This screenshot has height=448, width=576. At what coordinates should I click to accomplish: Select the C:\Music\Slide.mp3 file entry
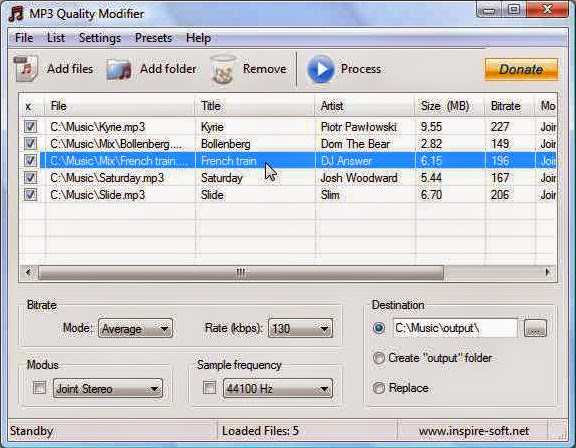[98, 195]
